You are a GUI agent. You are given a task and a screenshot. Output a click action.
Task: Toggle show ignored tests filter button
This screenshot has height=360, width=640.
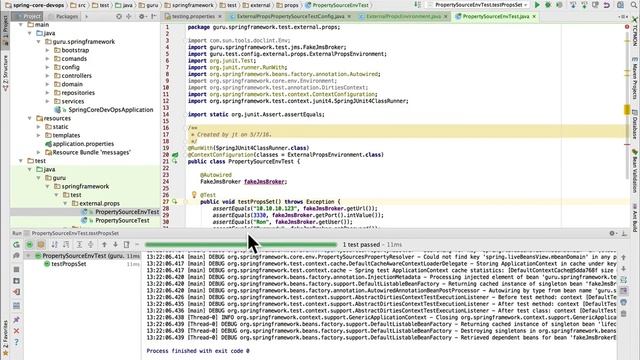[41, 244]
